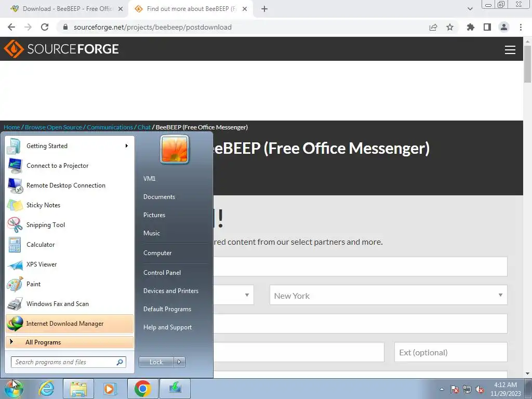Open the partially hidden country dropdown arrow
This screenshot has width=532, height=399.
(x=247, y=295)
